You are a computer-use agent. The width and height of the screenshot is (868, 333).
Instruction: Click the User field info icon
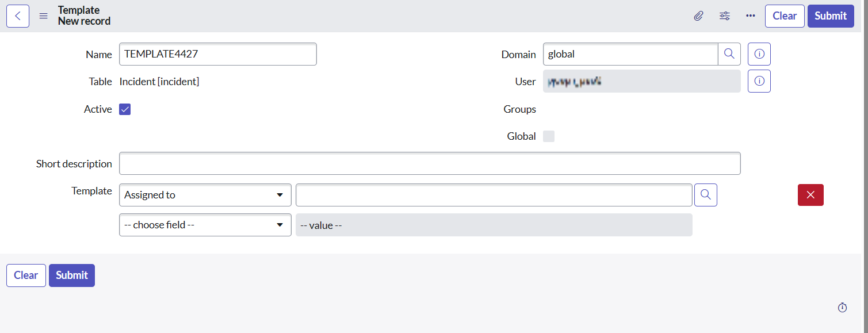[x=759, y=81]
